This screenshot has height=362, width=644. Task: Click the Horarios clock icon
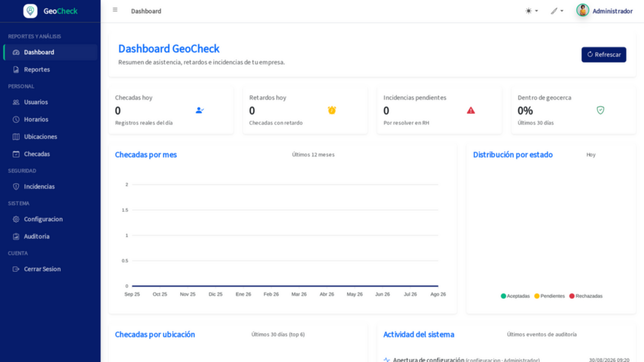(x=16, y=119)
